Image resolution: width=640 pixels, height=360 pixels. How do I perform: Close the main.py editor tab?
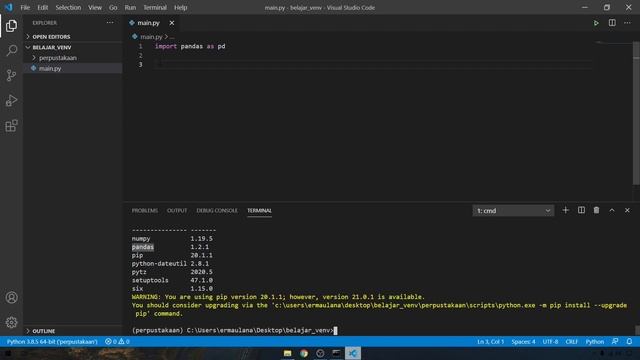172,23
